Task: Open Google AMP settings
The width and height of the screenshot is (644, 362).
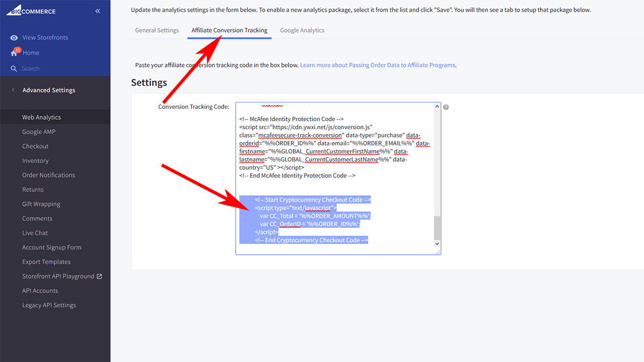Action: [x=39, y=132]
